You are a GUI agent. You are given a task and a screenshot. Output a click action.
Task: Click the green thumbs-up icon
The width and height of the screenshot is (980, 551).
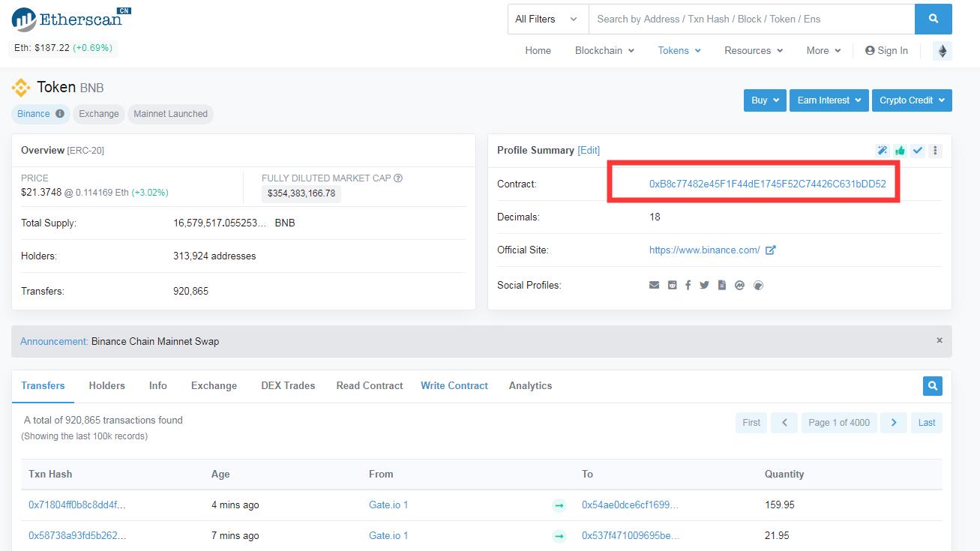pos(900,151)
